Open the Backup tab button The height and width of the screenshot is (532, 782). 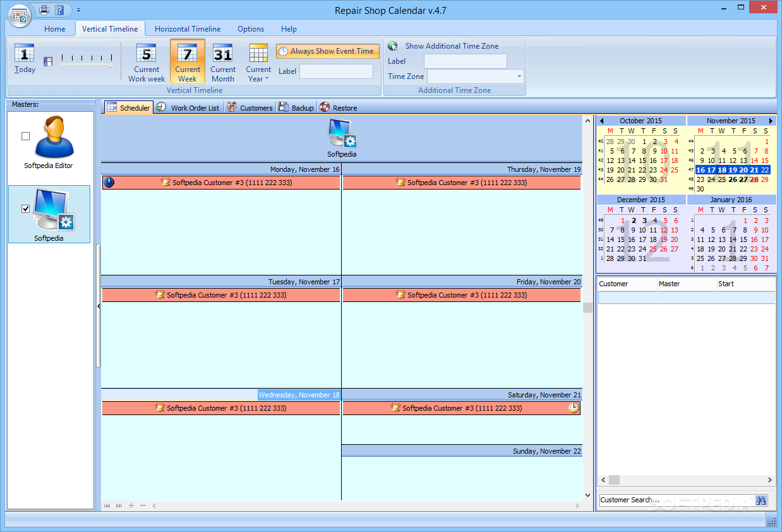coord(296,107)
